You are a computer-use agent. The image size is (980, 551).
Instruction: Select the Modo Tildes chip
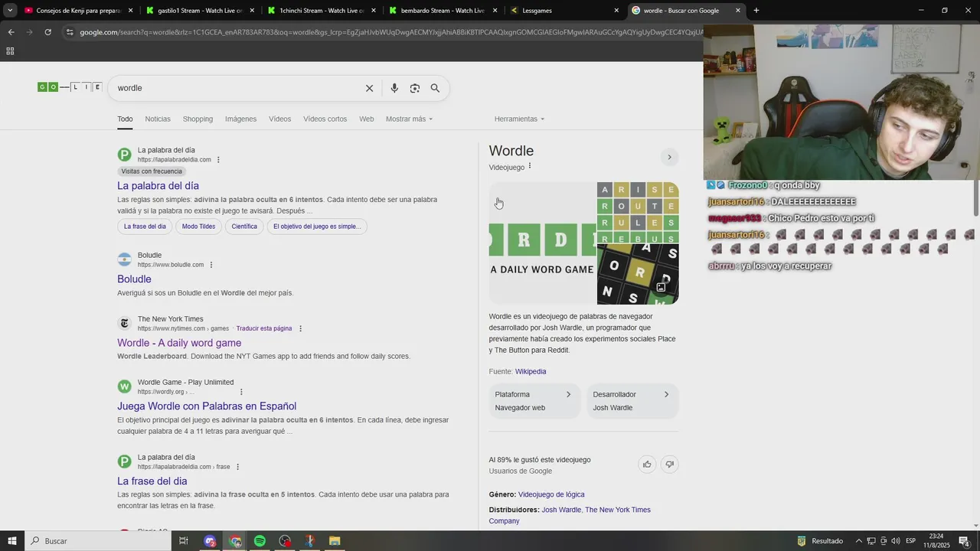(198, 227)
